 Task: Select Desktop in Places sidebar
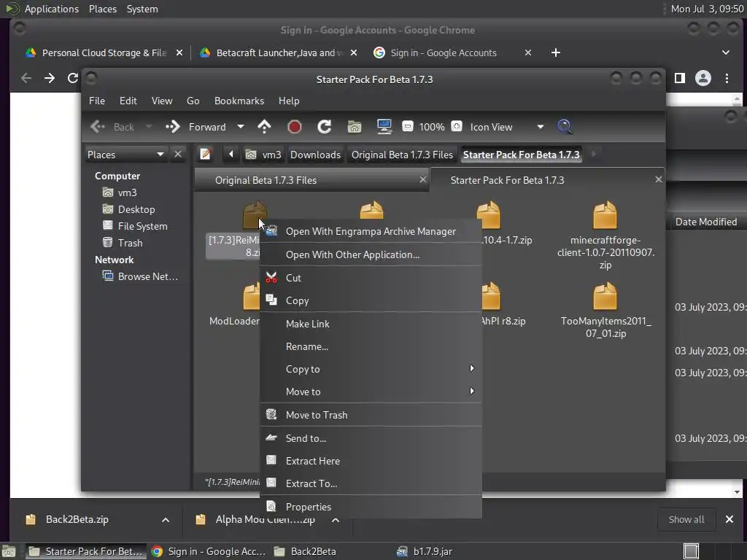tap(129, 209)
